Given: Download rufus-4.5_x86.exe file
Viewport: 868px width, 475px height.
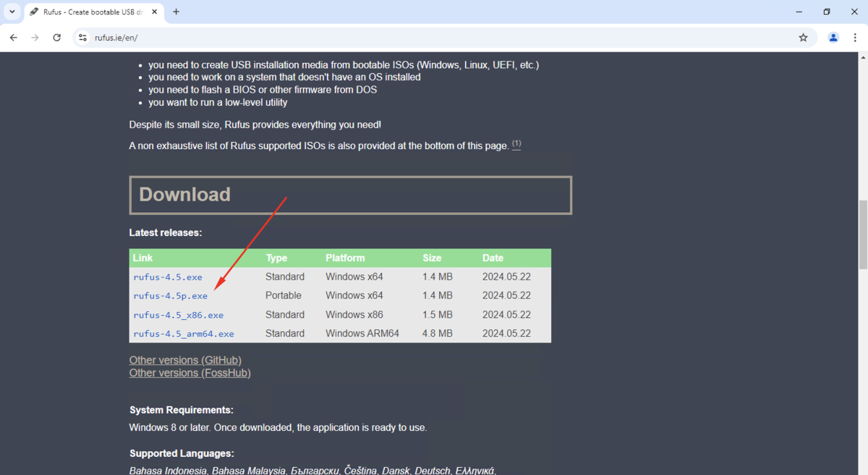Looking at the screenshot, I should [x=179, y=315].
